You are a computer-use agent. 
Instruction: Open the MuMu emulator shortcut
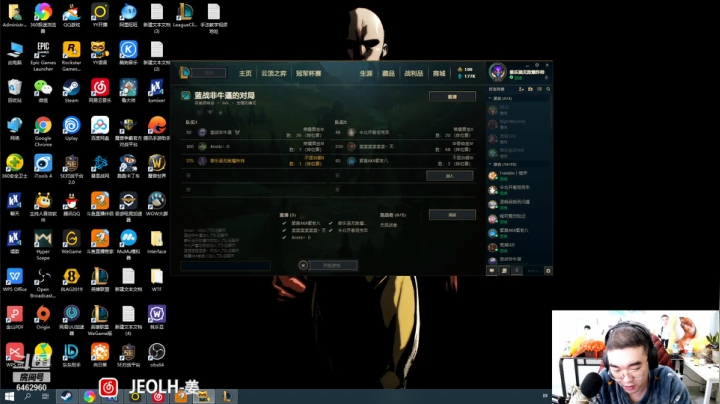(x=128, y=244)
